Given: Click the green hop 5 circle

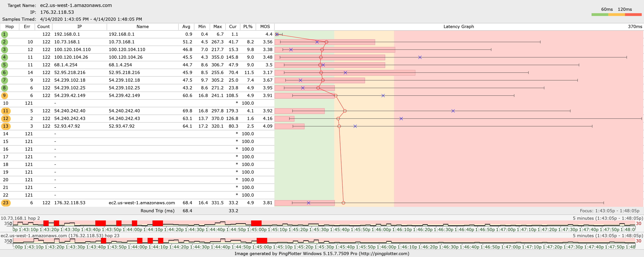Looking at the screenshot, I should pyautogui.click(x=4, y=65).
